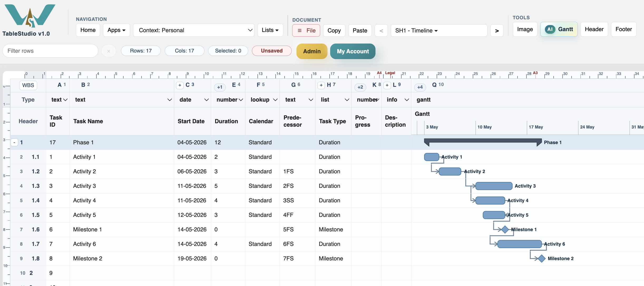Activate the AI Gantt tool
Viewport: 644px width, 286px height.
559,29
